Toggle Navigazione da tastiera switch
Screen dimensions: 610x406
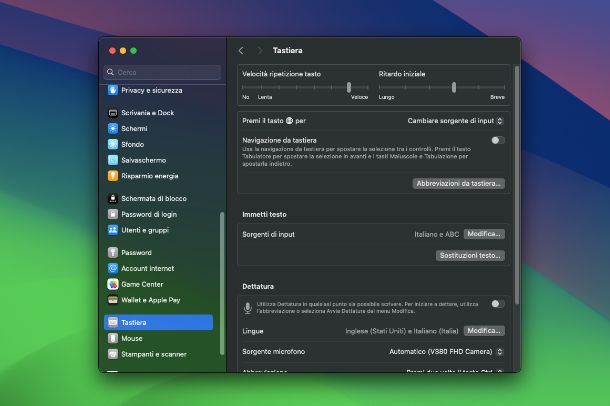[498, 140]
